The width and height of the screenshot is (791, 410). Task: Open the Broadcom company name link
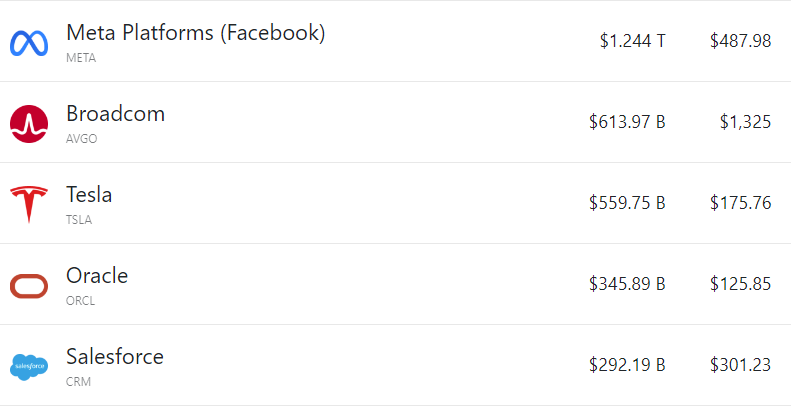[x=115, y=113]
